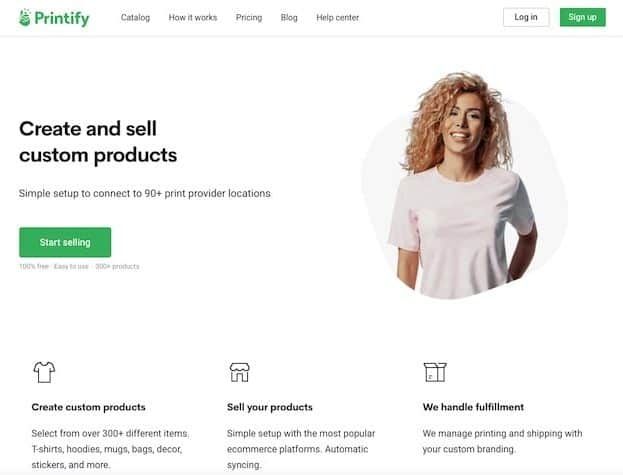Open the How it works page
Image resolution: width=623 pixels, height=475 pixels.
(193, 17)
